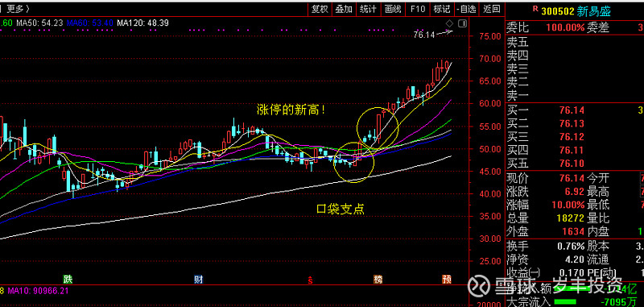Viewport: 644px width, 307px height.
Task: Click the blue 财 event marker
Action: click(x=199, y=280)
